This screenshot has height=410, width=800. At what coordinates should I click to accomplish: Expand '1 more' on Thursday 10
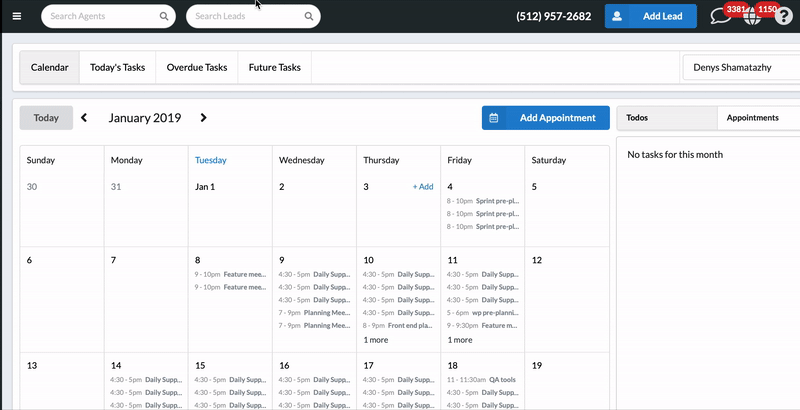click(x=376, y=340)
